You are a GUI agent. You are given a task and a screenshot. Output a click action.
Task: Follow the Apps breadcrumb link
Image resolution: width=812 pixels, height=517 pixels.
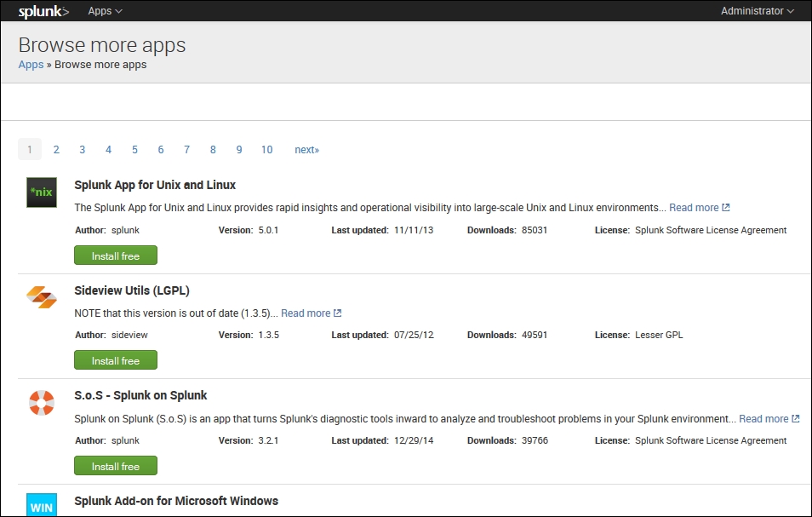[31, 65]
